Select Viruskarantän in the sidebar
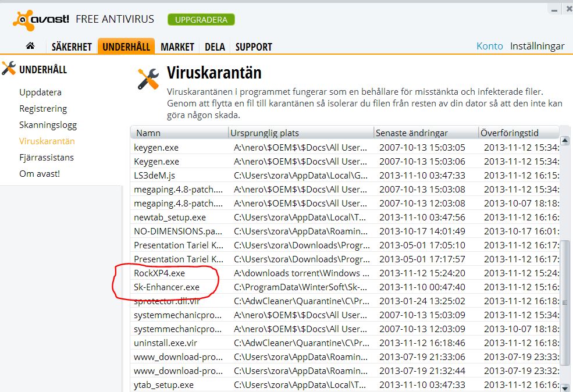Viewport: 573px width, 392px height. tap(47, 141)
